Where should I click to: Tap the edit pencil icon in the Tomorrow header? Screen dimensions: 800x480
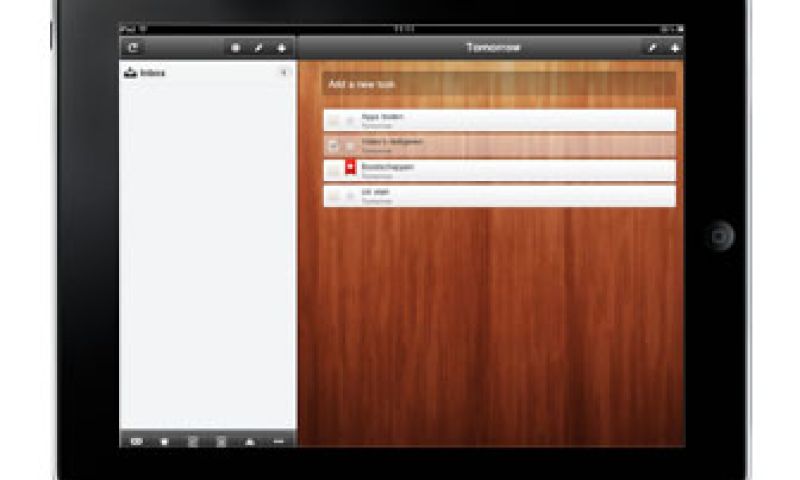coord(652,48)
